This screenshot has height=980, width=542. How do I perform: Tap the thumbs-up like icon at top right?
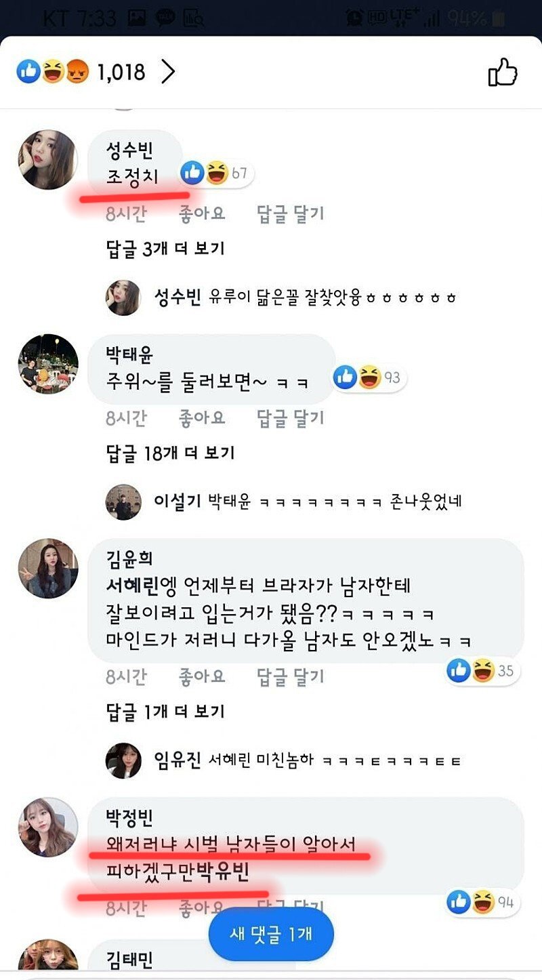503,72
